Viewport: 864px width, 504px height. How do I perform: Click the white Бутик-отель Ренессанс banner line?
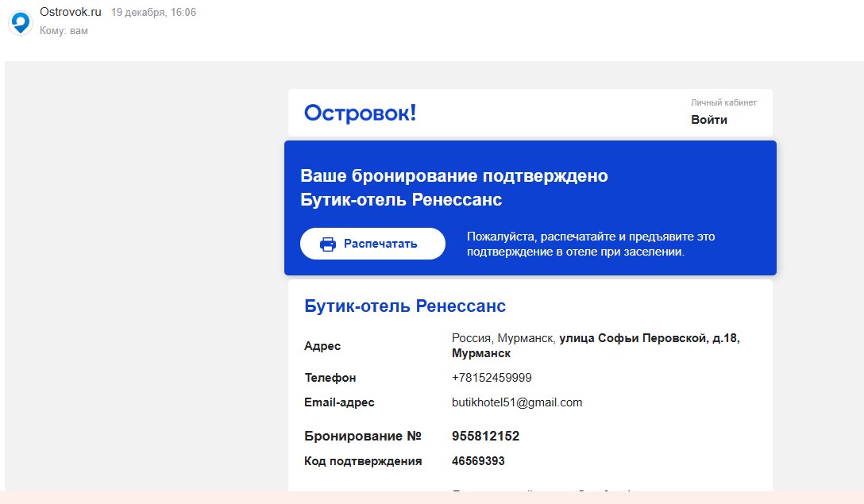click(x=401, y=199)
